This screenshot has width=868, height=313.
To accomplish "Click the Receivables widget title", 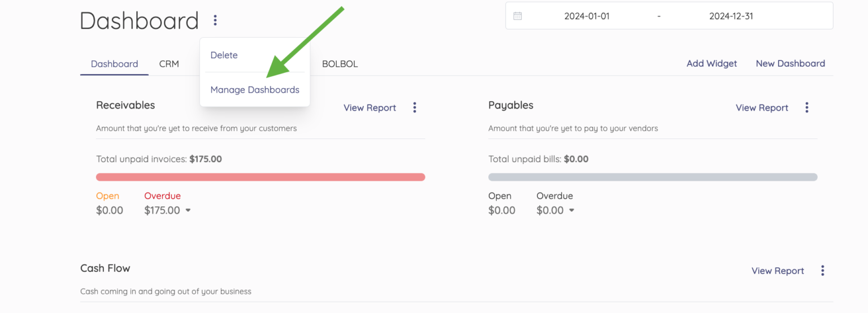I will [x=125, y=105].
